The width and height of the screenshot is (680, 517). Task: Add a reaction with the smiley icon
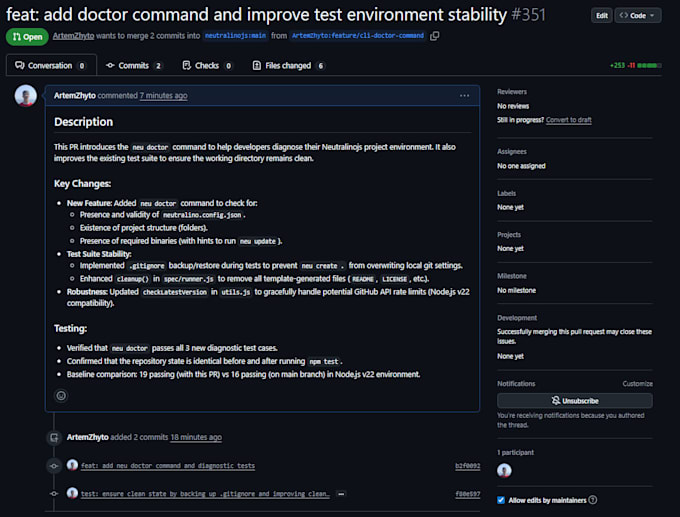coord(61,396)
